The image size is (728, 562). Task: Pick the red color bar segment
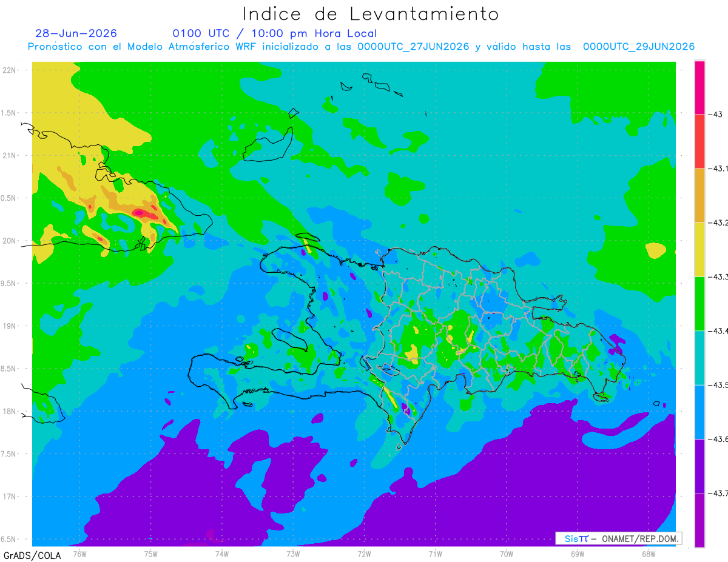[x=699, y=141]
